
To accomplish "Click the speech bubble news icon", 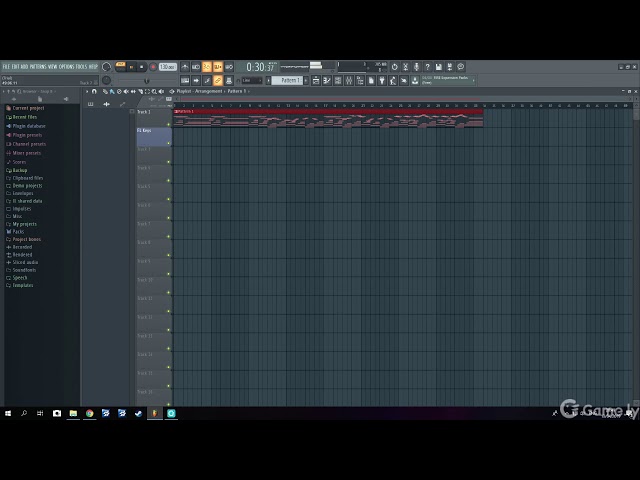I will pos(460,67).
